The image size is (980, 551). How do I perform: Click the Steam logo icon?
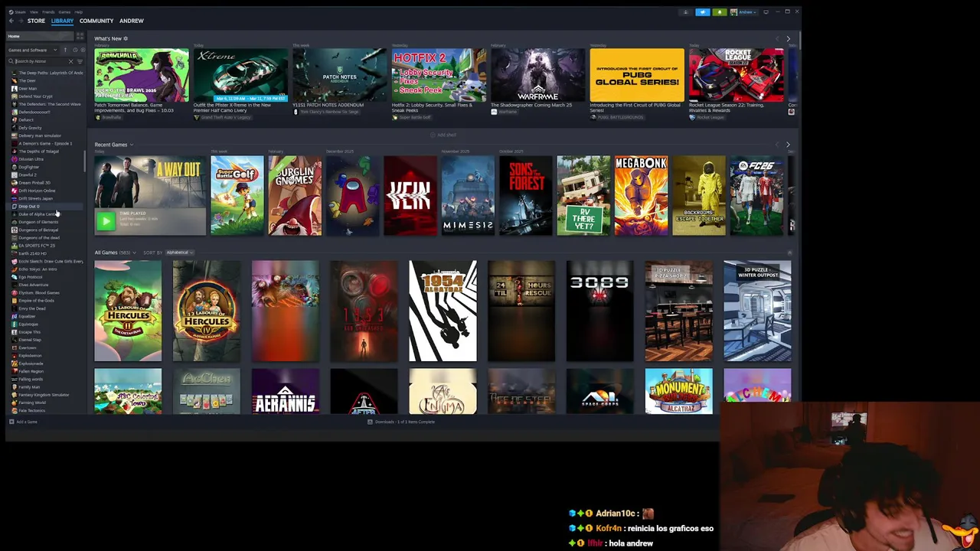[x=11, y=12]
